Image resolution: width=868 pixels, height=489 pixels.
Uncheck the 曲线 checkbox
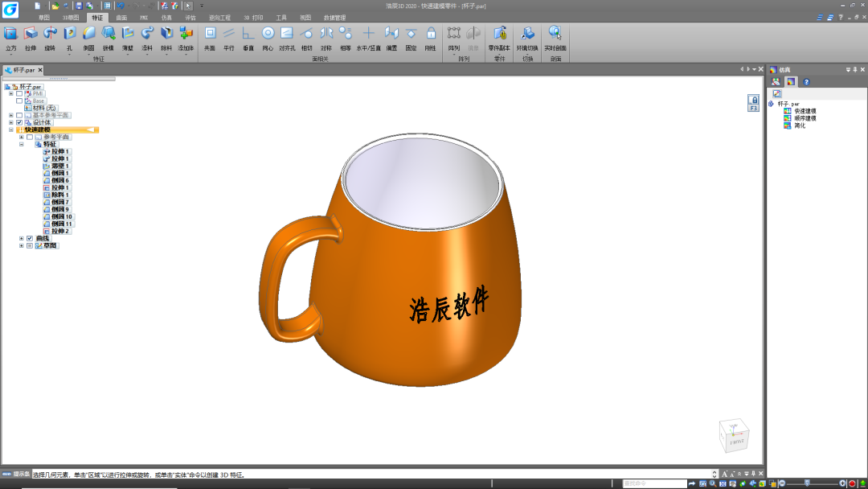30,238
